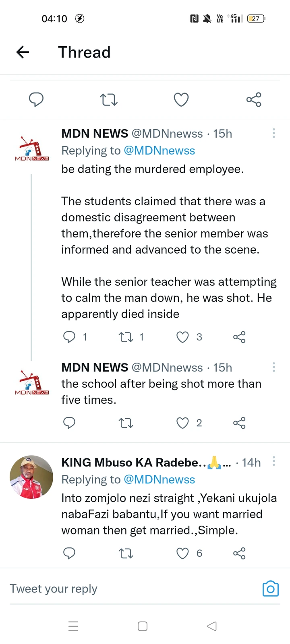Open more options for first MDN NEWS tweet
The height and width of the screenshot is (644, 290).
[x=274, y=133]
